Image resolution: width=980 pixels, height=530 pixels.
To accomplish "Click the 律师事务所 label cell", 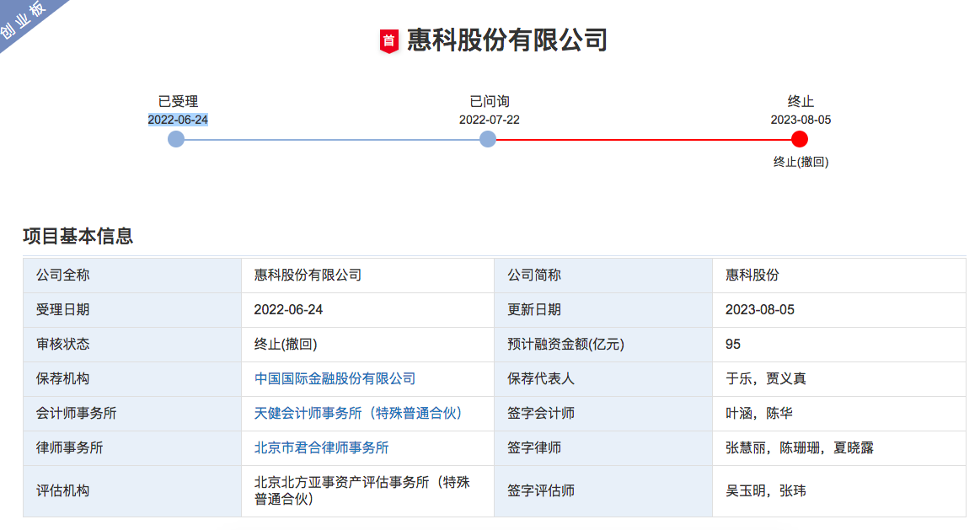I will pos(132,447).
